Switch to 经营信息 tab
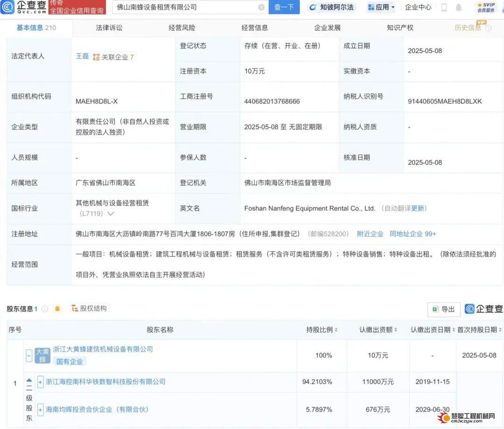Viewport: 504px width, 429px height. click(255, 28)
